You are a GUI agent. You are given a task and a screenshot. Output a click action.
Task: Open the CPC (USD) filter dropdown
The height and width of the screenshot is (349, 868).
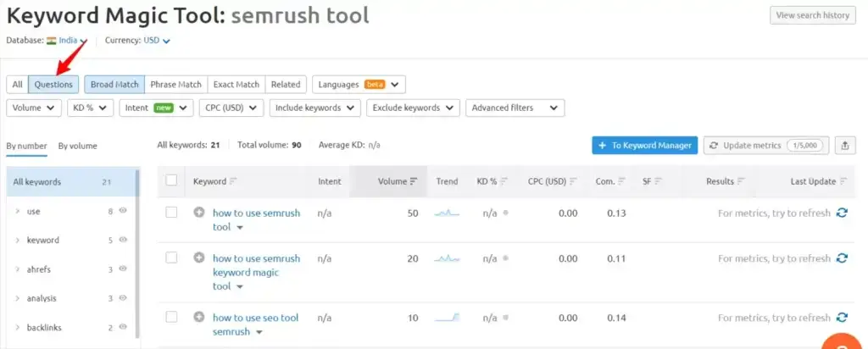click(x=231, y=108)
